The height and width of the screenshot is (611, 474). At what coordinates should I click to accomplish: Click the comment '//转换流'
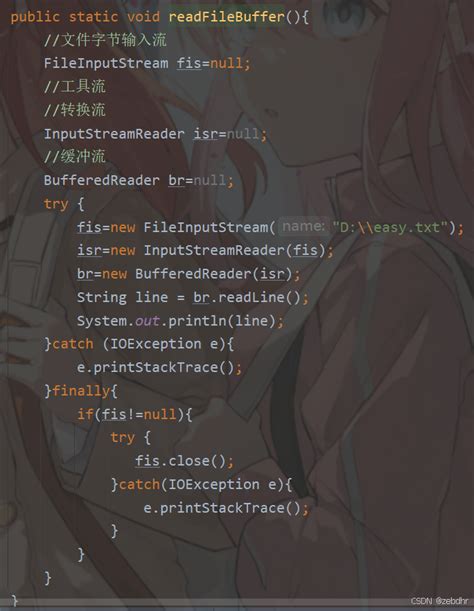pos(74,110)
